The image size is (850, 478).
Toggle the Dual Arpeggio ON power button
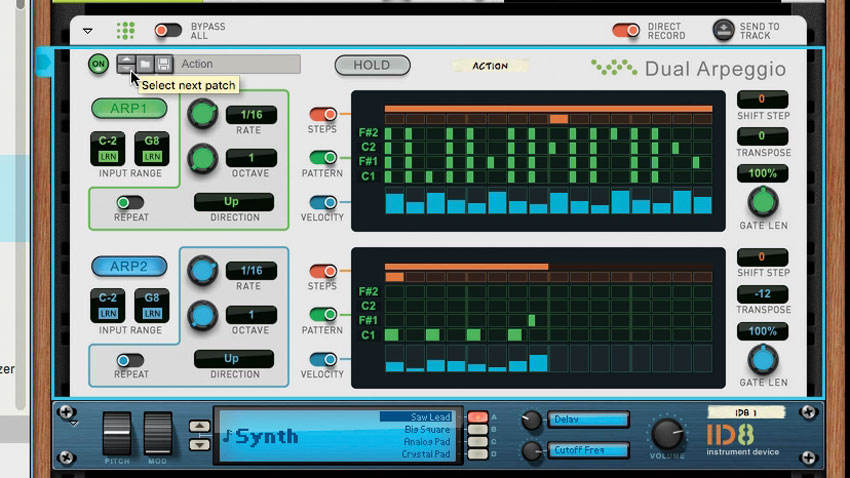(x=98, y=64)
